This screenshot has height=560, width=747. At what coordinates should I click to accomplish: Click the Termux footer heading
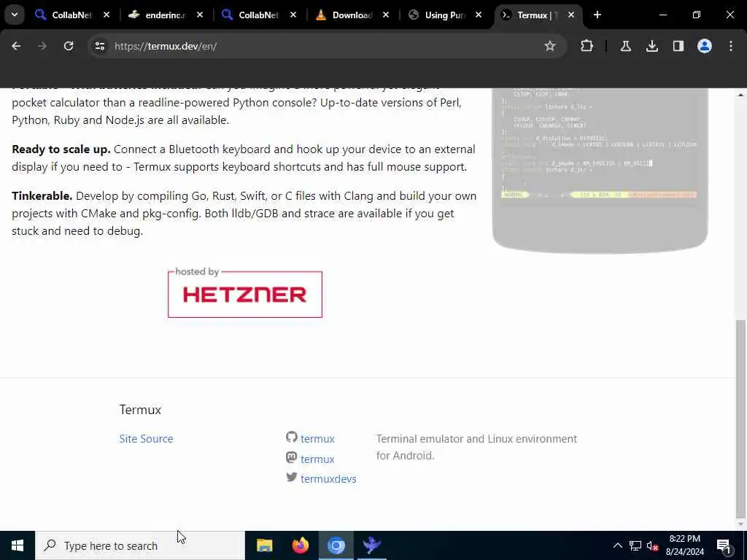(x=140, y=410)
